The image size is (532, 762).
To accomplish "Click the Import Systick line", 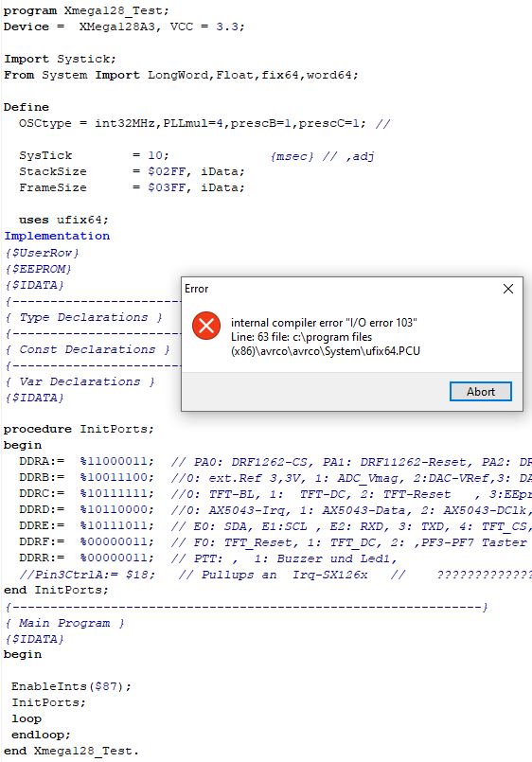I will click(x=60, y=59).
